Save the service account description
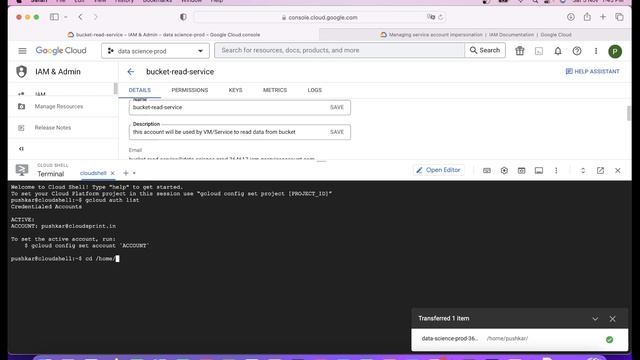Viewport: 640px width, 360px height. 337,132
